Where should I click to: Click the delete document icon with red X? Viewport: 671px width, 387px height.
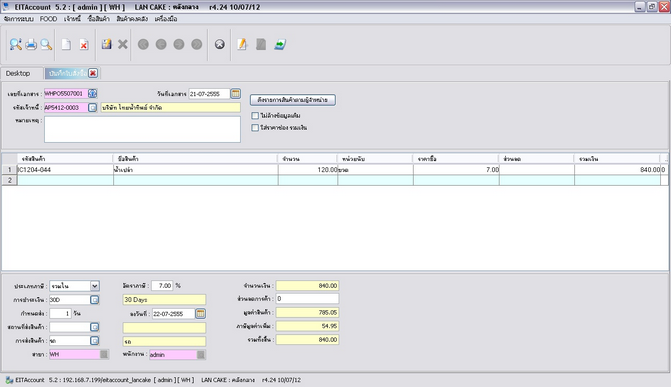coord(84,44)
